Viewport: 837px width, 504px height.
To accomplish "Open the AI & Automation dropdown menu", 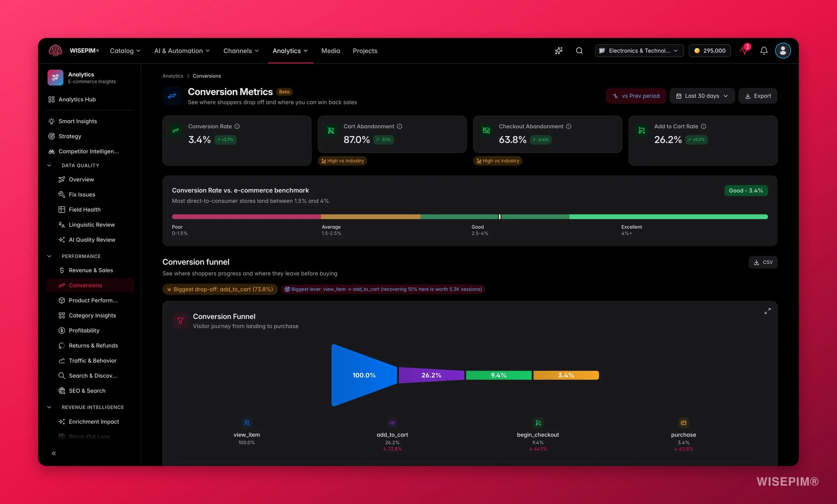I will tap(182, 51).
